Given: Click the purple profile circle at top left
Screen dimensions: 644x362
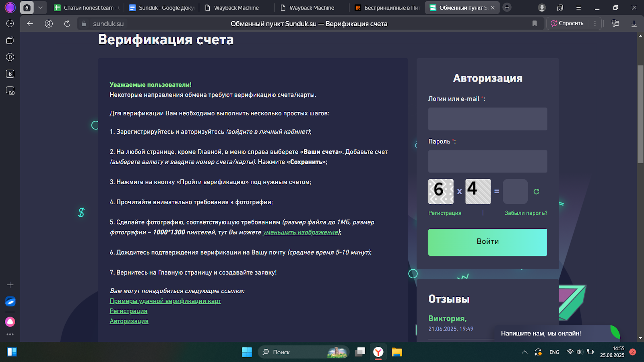Looking at the screenshot, I should point(10,7).
